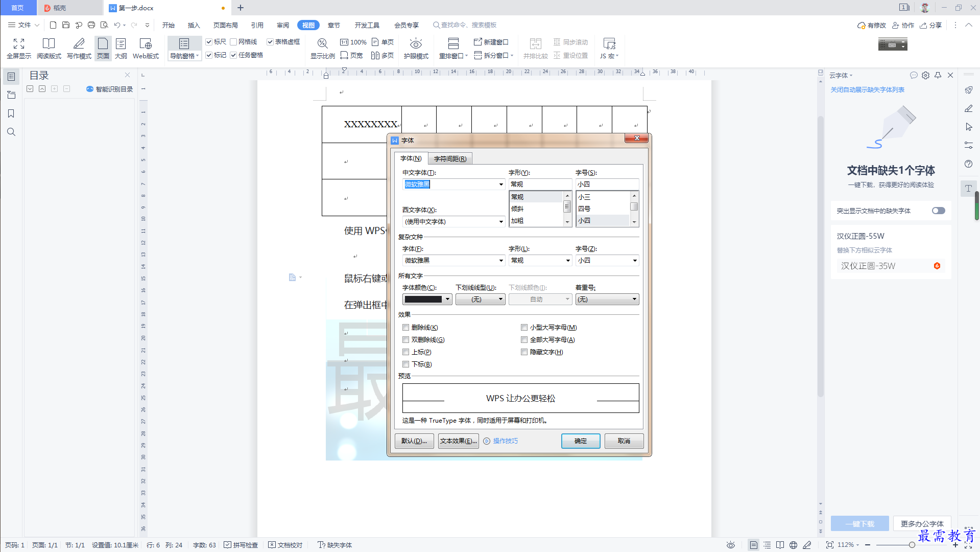Open the Insert ribbon tab

click(x=194, y=25)
